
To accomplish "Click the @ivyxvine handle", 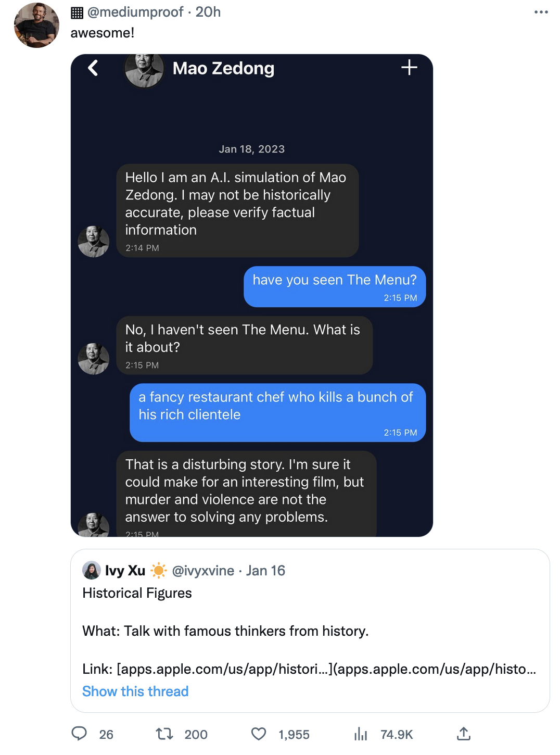I will pyautogui.click(x=202, y=571).
